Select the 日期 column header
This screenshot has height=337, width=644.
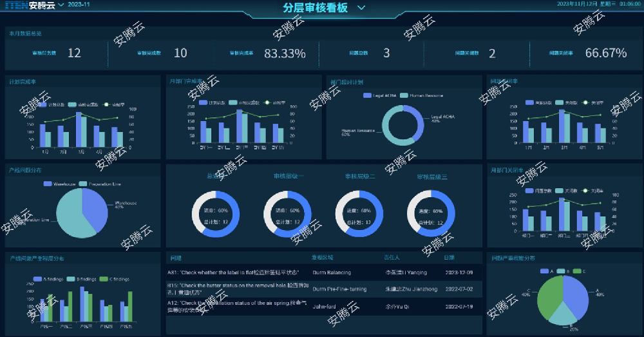449,258
